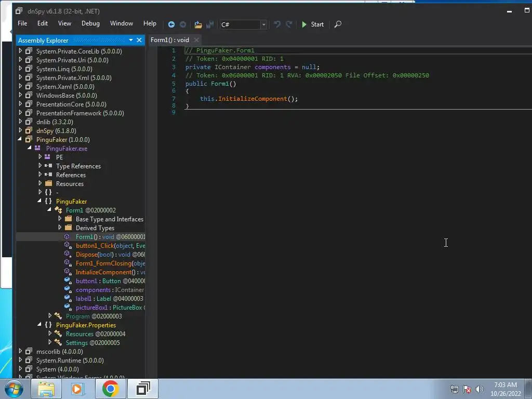Select the Form1() constructor tree item
The height and width of the screenshot is (399, 532).
110,237
